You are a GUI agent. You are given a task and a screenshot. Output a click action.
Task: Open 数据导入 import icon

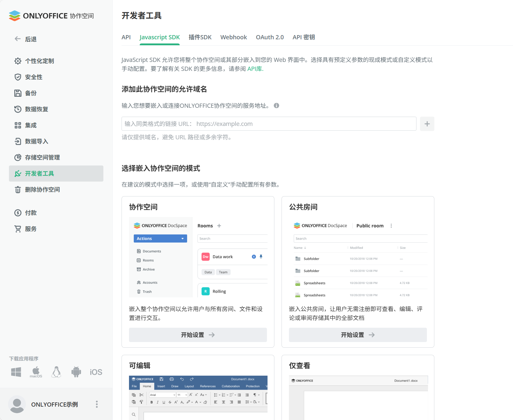coord(18,141)
